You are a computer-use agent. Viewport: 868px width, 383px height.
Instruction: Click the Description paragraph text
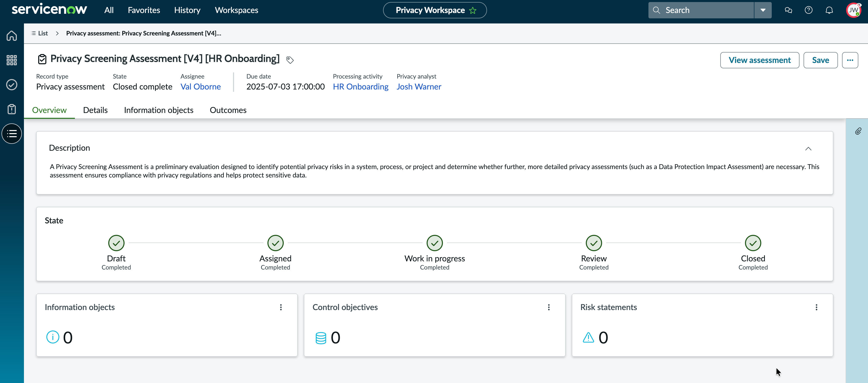point(434,171)
